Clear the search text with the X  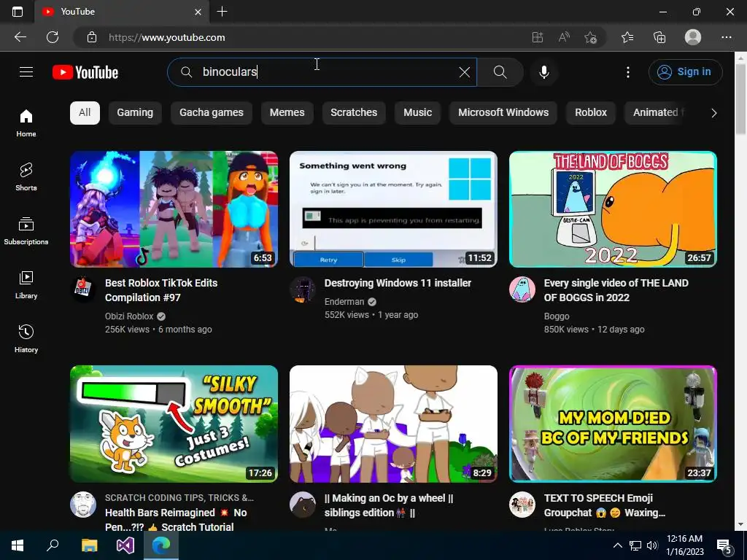pos(464,72)
